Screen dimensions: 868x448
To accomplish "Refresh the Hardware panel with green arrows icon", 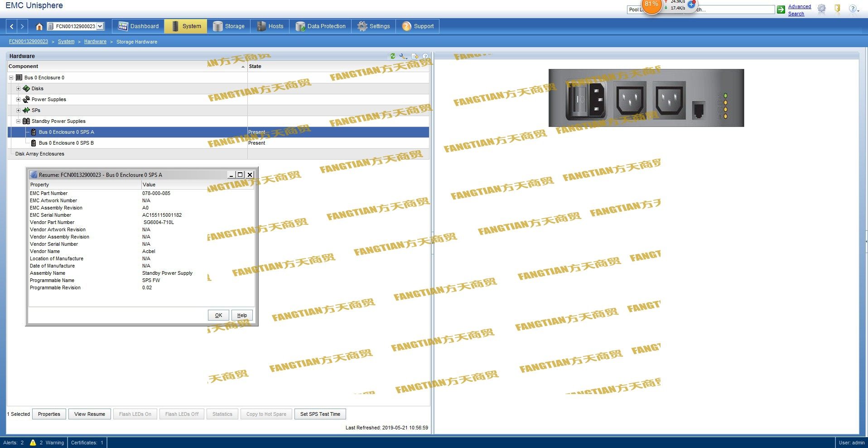I will pos(393,56).
